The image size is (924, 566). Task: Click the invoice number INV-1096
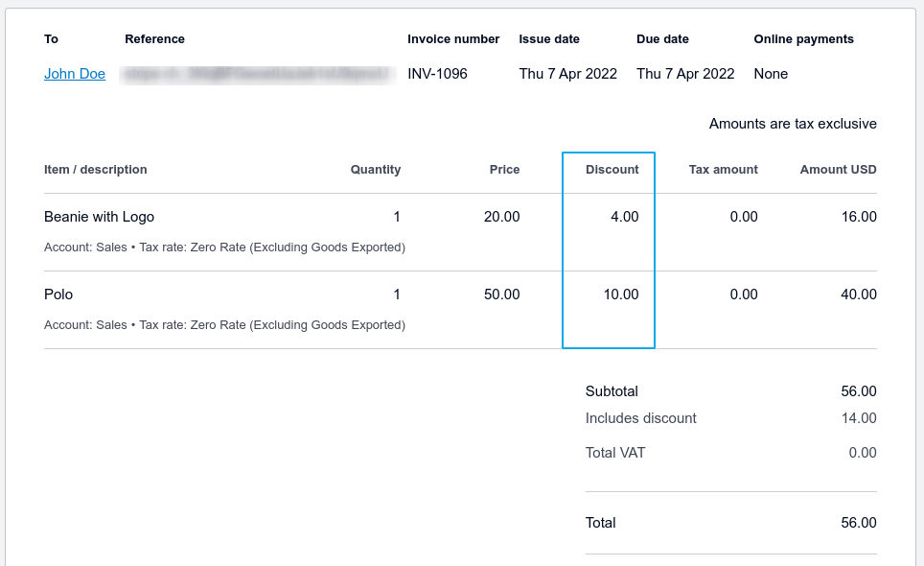(x=437, y=74)
